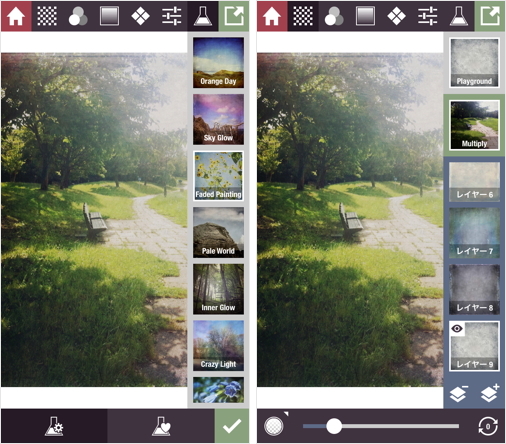
Task: Select the Multiply blend mode thumbnail
Action: [x=474, y=125]
